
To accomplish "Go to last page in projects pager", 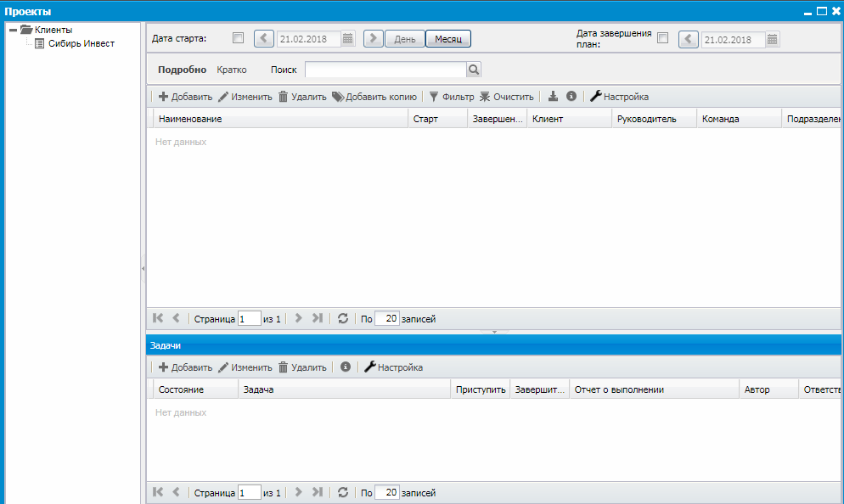I will coord(318,318).
